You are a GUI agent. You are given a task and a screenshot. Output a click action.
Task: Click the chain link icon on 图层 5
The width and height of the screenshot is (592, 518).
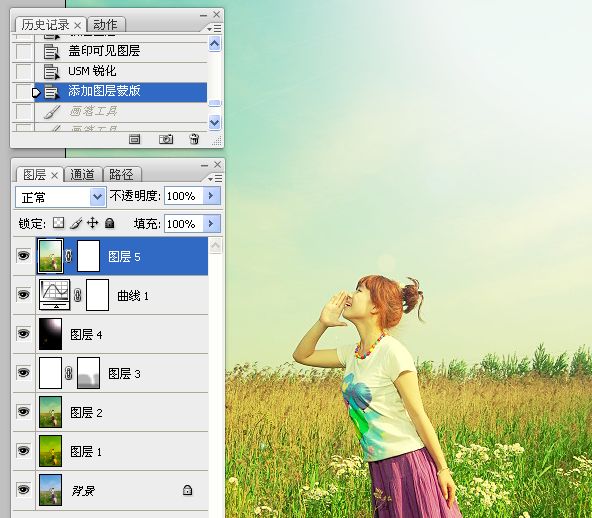[68, 256]
